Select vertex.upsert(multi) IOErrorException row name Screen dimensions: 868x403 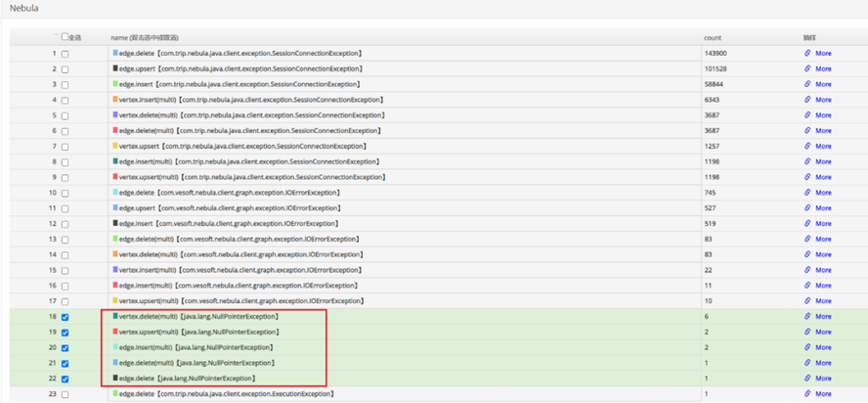[241, 301]
